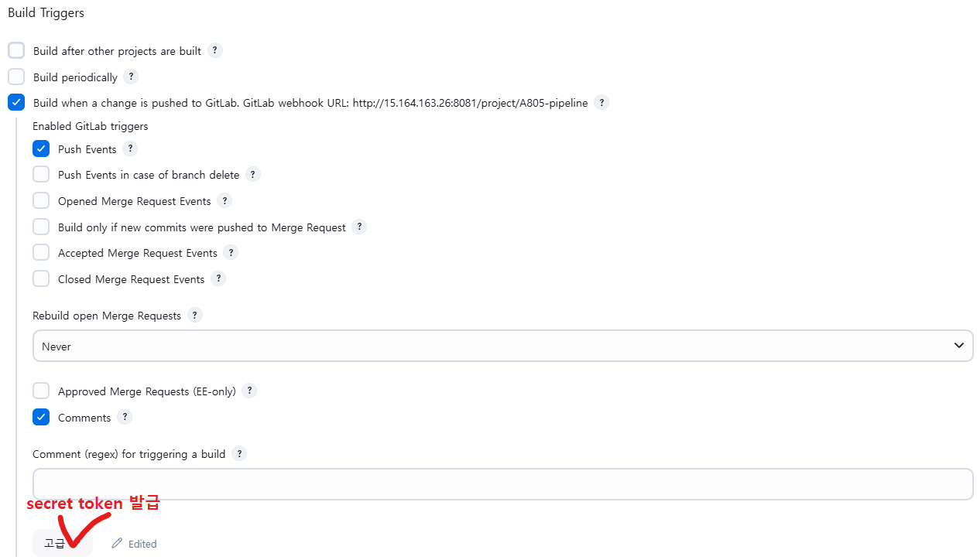Viewport: 977px width, 560px height.
Task: Enable 'Accepted Merge Request Events'
Action: [x=40, y=251]
